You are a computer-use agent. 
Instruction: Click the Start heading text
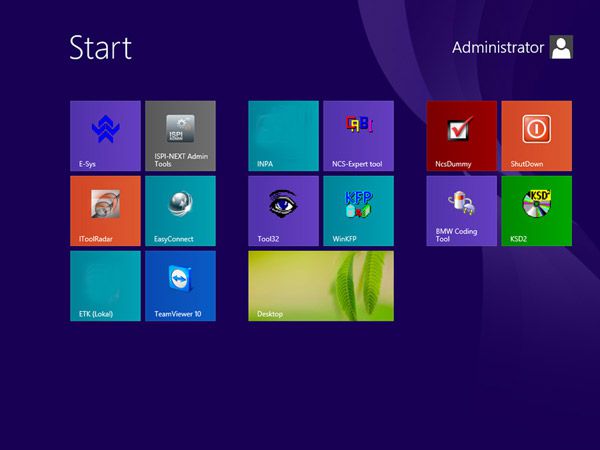pyautogui.click(x=101, y=47)
